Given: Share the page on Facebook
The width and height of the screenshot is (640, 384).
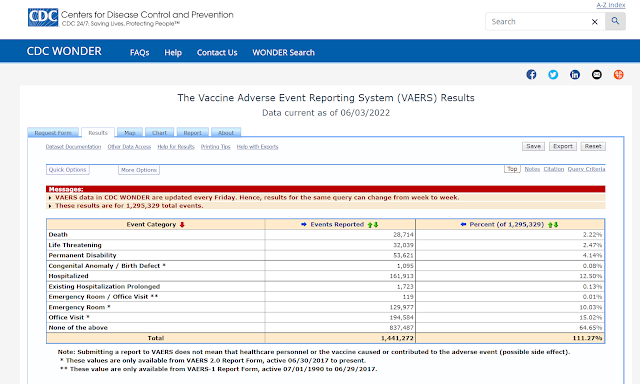Looking at the screenshot, I should point(531,74).
